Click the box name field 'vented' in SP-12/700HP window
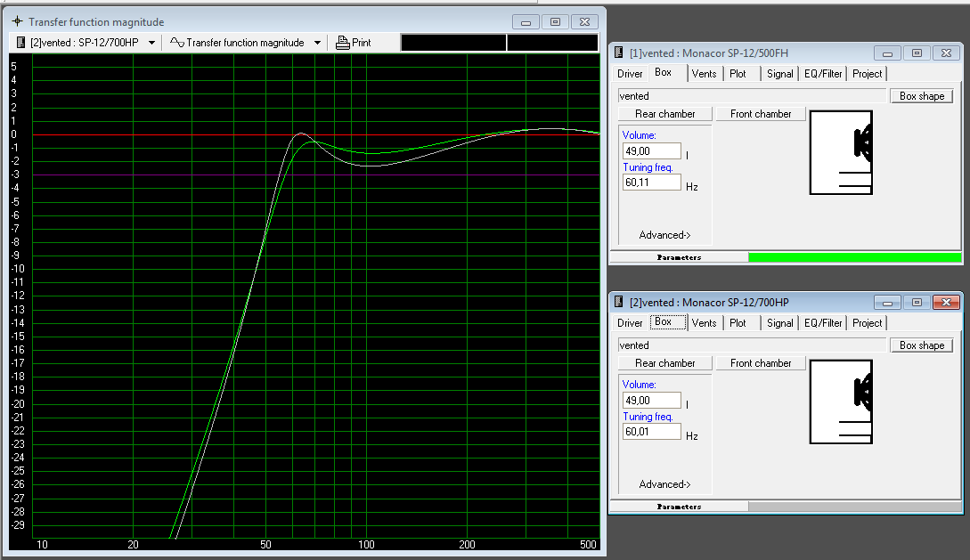970x560 pixels. pyautogui.click(x=752, y=345)
